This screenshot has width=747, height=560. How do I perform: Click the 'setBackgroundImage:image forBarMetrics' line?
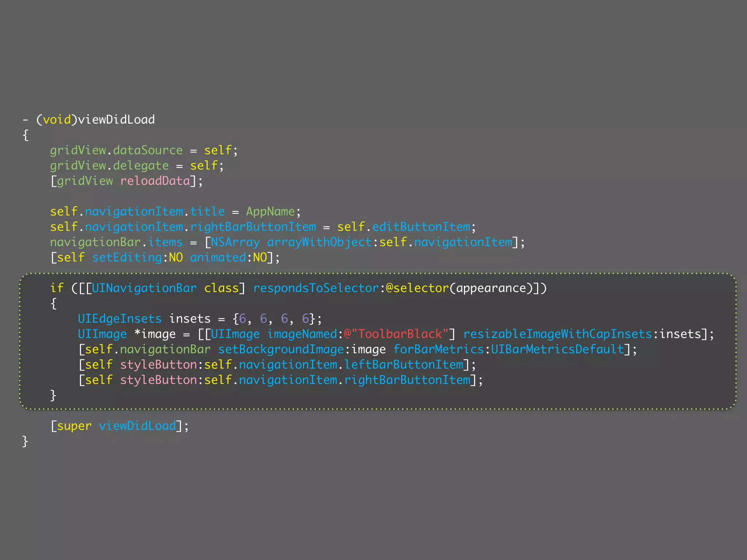coord(357,349)
